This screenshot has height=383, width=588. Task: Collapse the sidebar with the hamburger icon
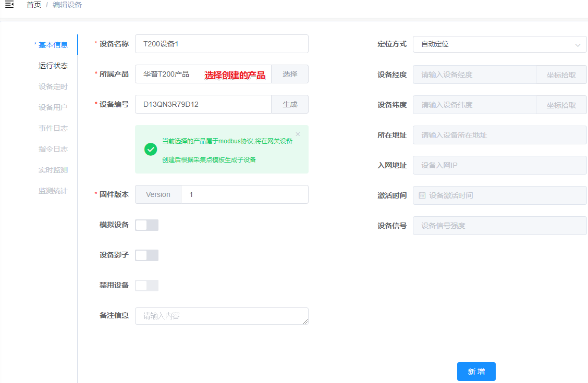[9, 5]
